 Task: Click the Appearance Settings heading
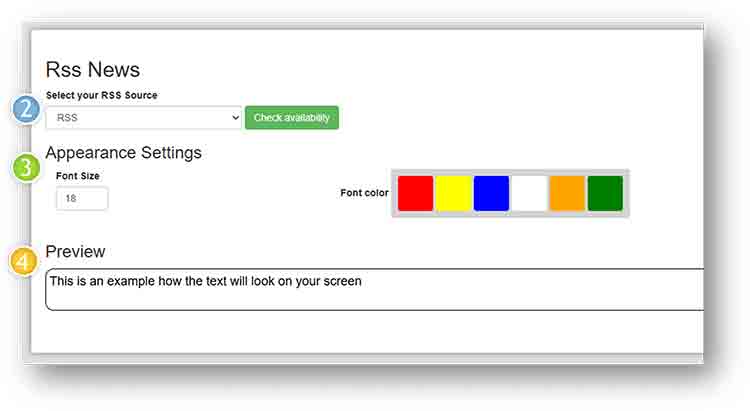click(123, 153)
